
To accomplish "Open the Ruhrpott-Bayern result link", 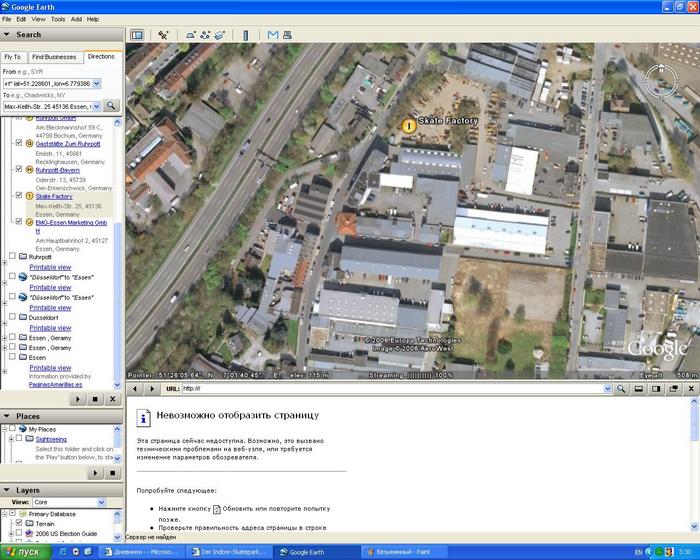I will coord(58,170).
